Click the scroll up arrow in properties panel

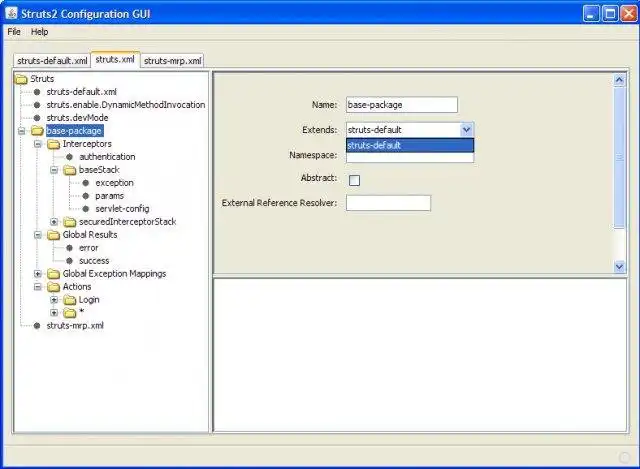(x=619, y=80)
